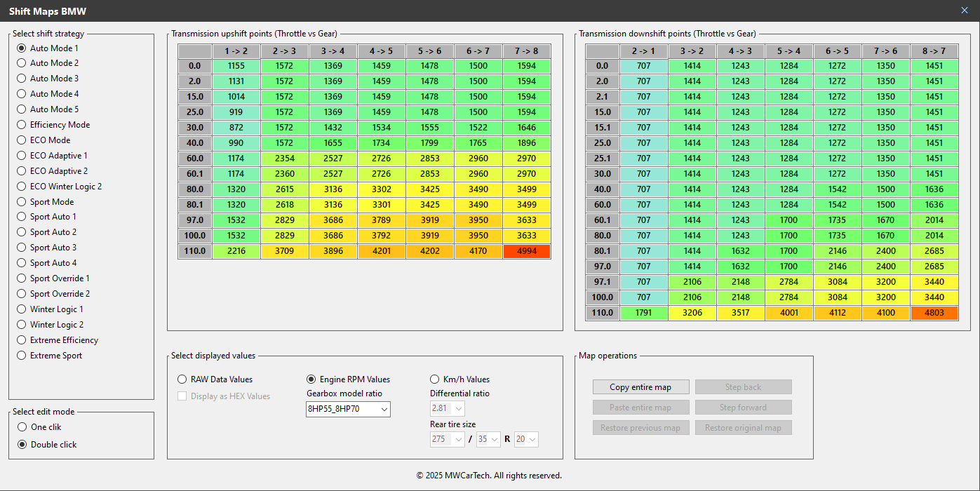Enable the ECO Adaptive 1 strategy
Screen dimensions: 980x491
tap(21, 155)
